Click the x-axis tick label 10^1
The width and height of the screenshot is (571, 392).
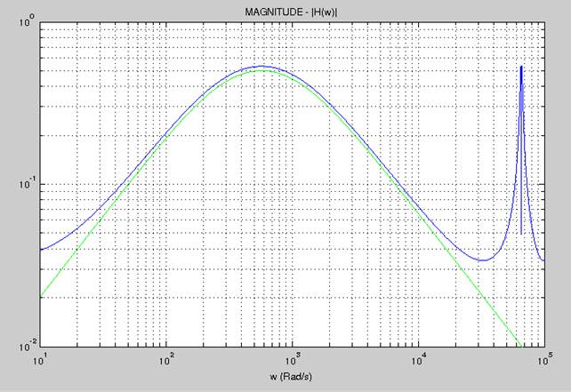[40, 360]
